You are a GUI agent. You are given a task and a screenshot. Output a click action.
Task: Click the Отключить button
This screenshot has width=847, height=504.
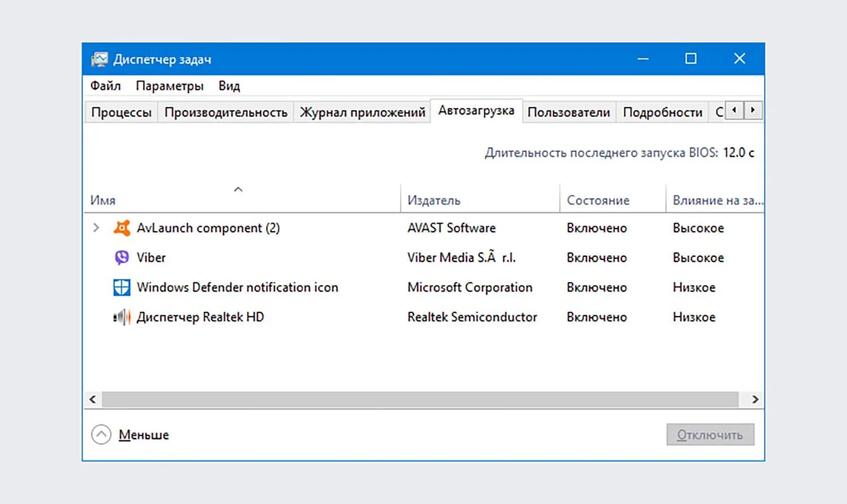point(710,435)
